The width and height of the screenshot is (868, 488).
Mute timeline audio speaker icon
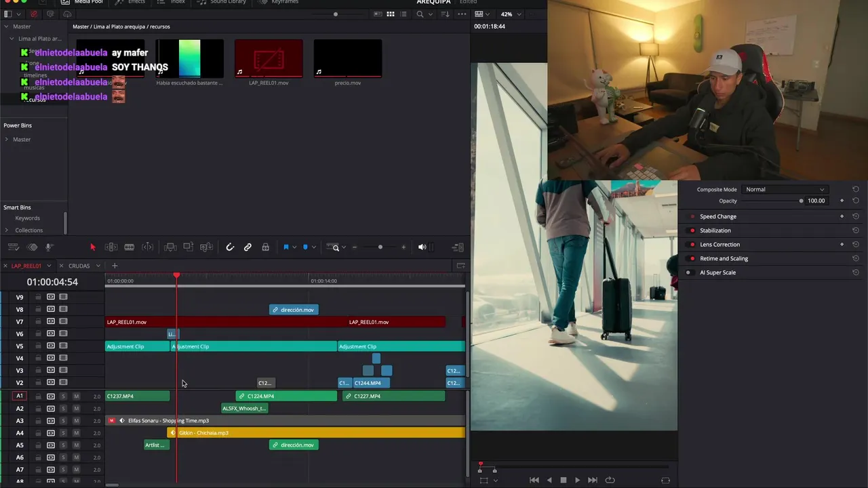click(422, 247)
